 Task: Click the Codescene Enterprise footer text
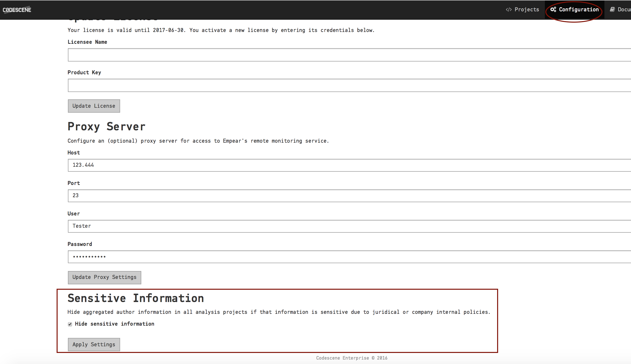point(351,358)
